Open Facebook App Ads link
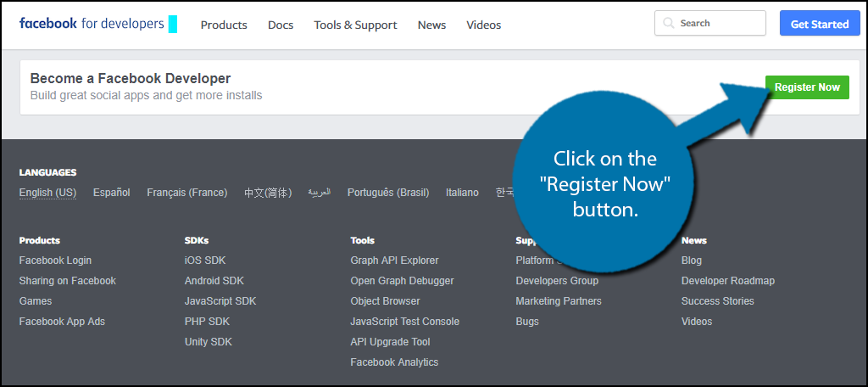Screen dimensions: 868x387 62,321
